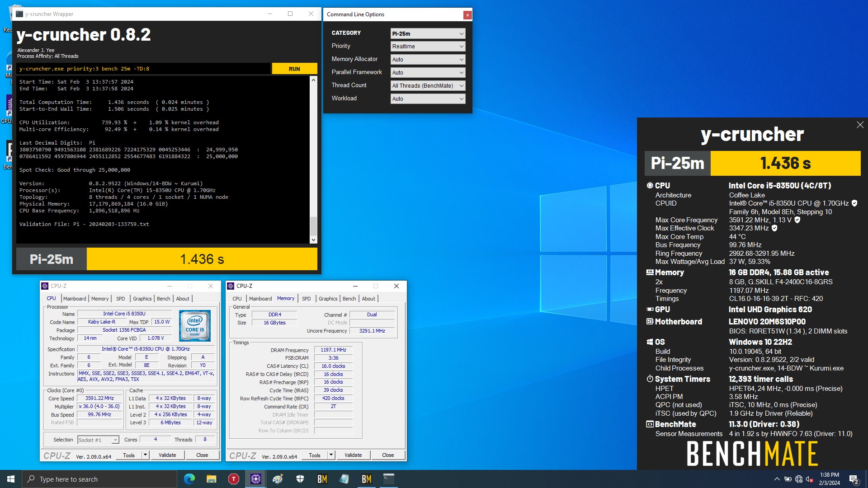
Task: Open About tab in CPU-Z Memory window
Action: coord(368,299)
